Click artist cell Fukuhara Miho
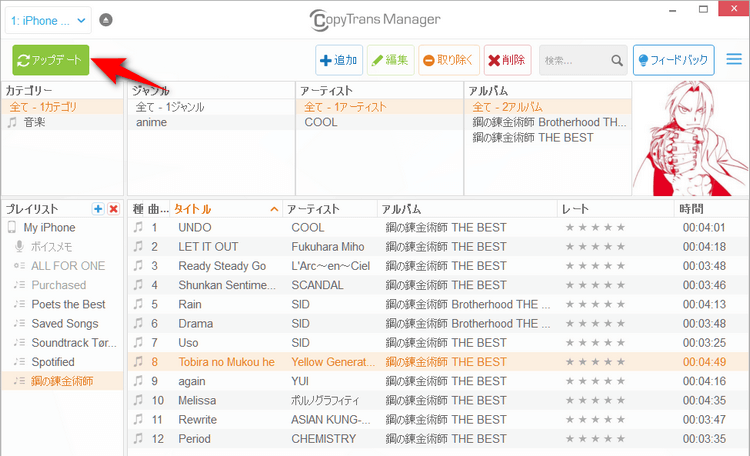The height and width of the screenshot is (456, 750). (328, 247)
